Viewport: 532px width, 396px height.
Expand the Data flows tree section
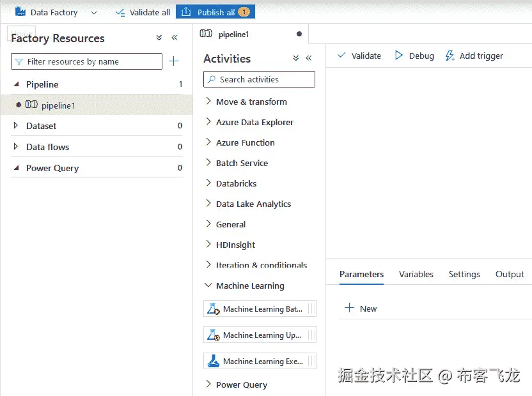click(x=15, y=146)
